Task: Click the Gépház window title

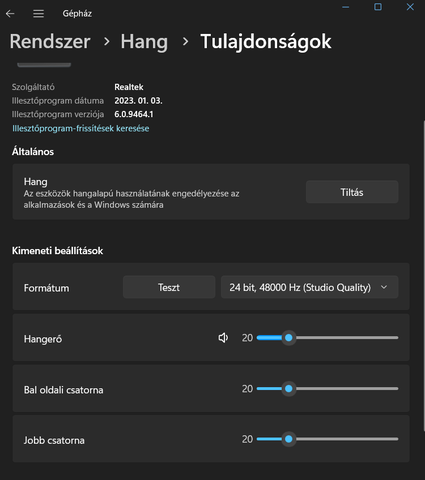Action: point(77,14)
